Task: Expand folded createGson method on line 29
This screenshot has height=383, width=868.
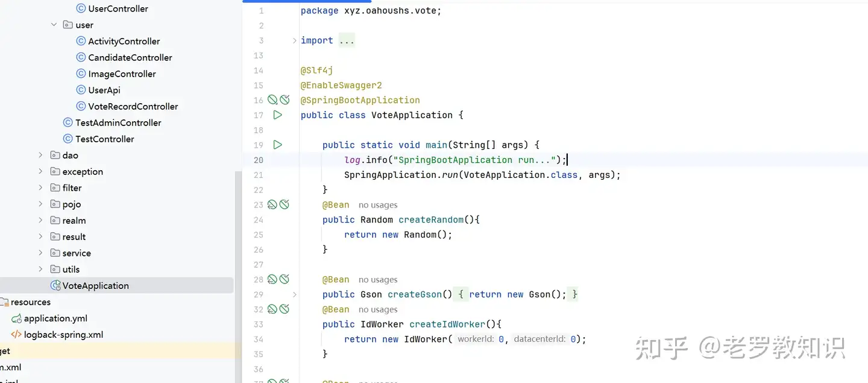Action: 294,294
